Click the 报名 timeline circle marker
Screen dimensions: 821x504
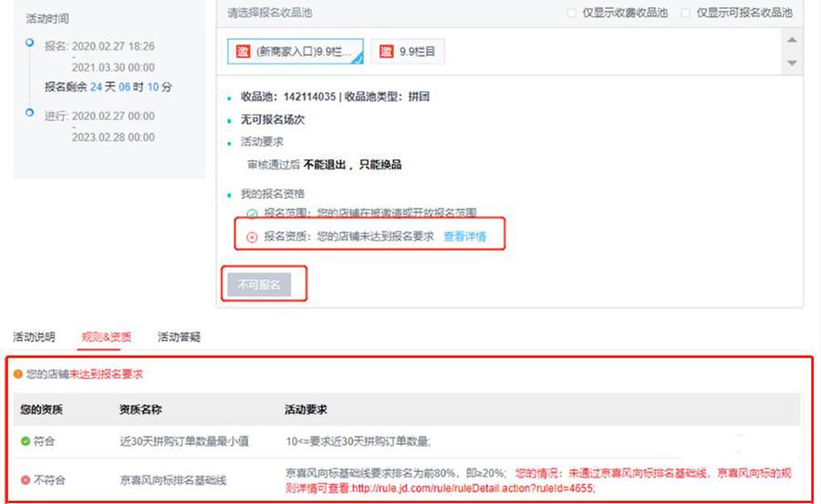(x=30, y=43)
